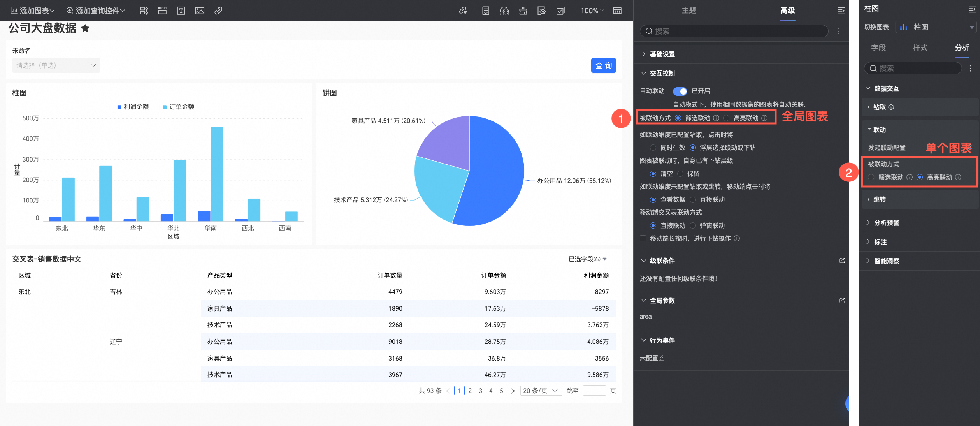Click the tab container icon in toolbar
The height and width of the screenshot is (426, 980).
point(162,11)
